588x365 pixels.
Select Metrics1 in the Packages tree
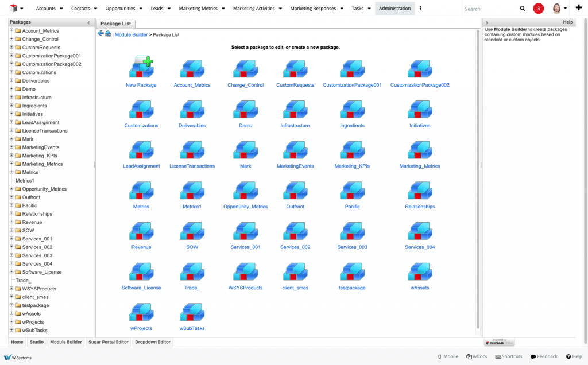coord(25,181)
